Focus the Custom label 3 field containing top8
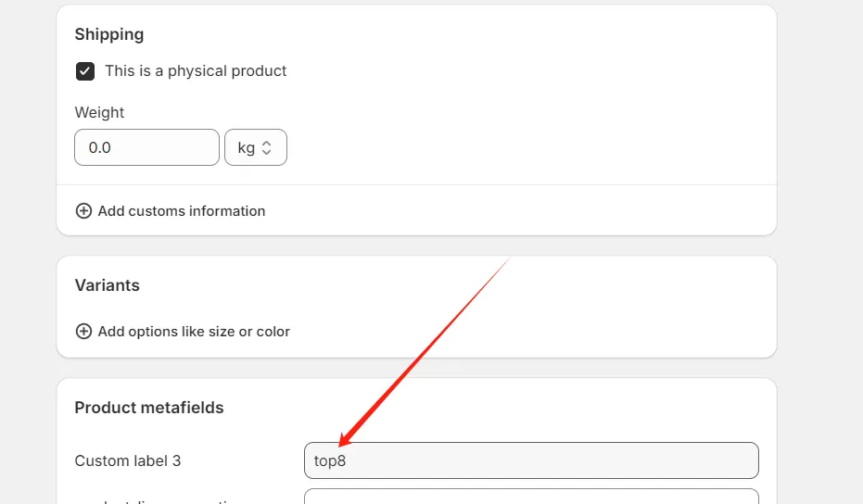The width and height of the screenshot is (863, 504). [x=530, y=460]
